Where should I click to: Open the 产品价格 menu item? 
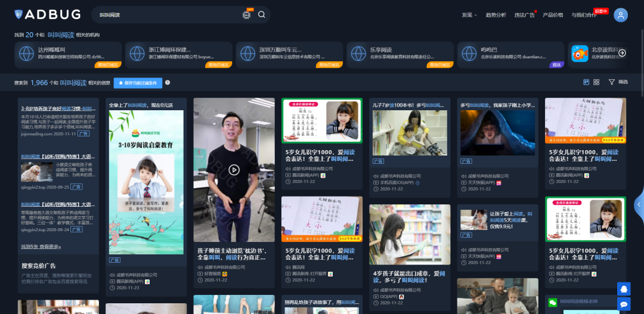(552, 15)
